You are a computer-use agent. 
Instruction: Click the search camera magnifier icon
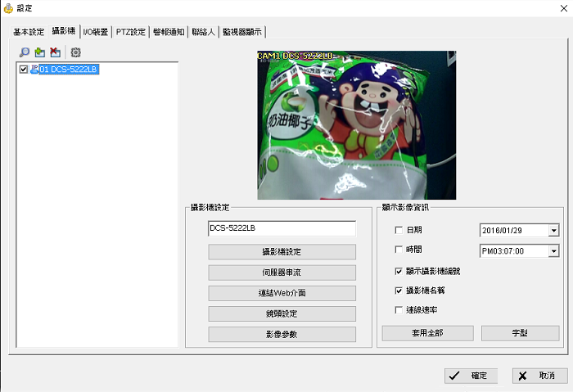[25, 52]
